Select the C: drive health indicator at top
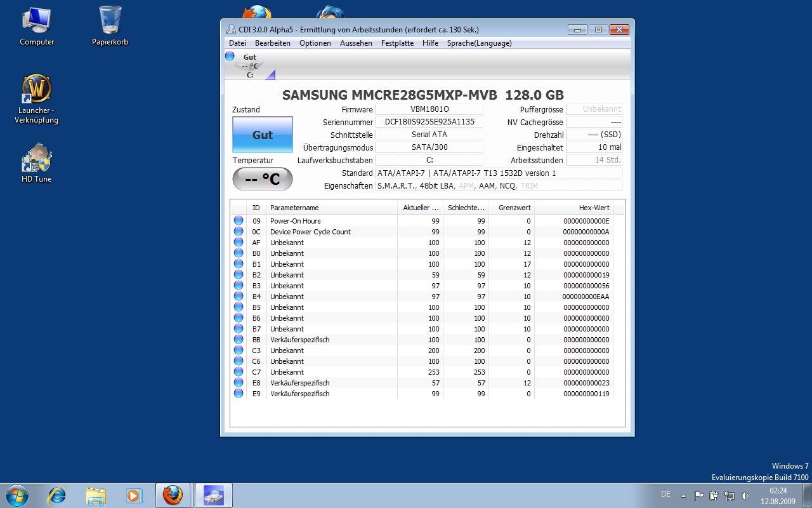 [250, 66]
